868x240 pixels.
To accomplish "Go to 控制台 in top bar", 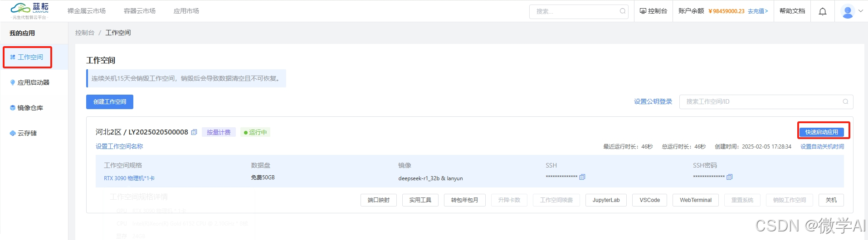I will tap(653, 11).
